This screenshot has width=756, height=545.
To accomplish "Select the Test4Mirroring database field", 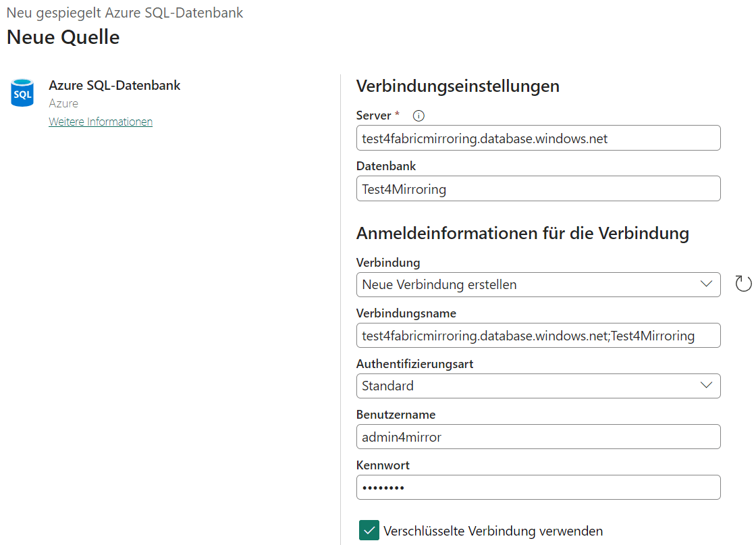I will 538,188.
